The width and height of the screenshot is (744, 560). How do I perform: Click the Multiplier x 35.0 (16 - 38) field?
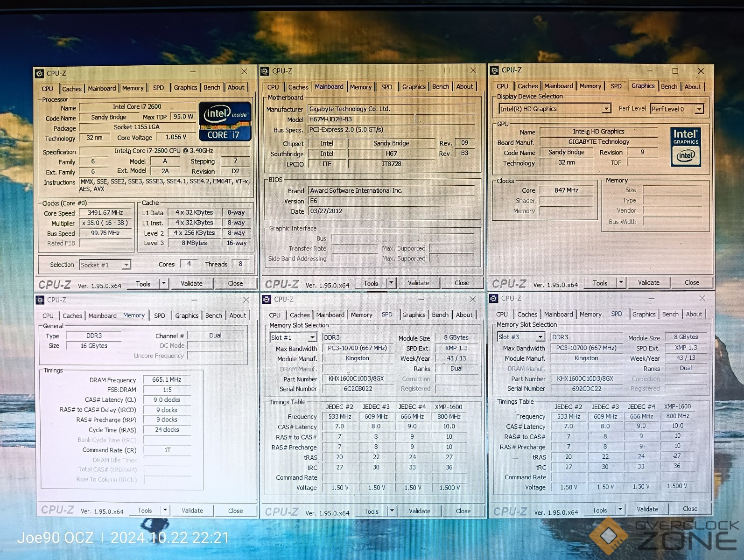click(x=105, y=223)
